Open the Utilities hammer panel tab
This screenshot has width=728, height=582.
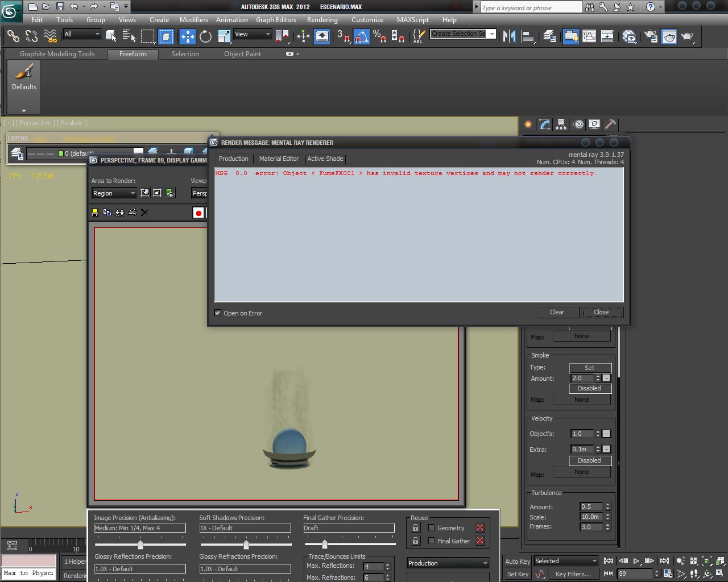coord(611,124)
